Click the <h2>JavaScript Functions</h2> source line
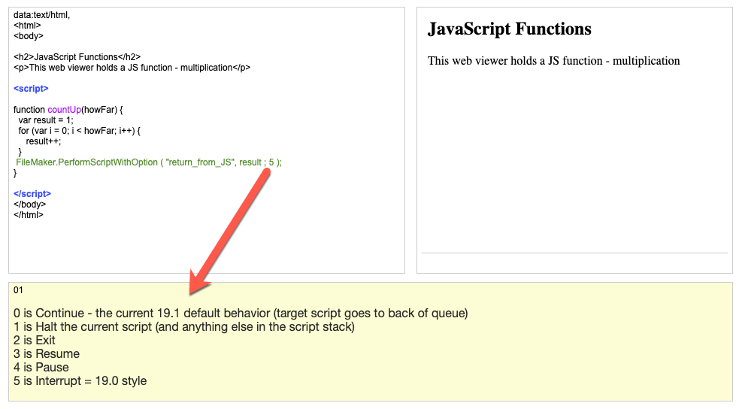Image resolution: width=739 pixels, height=409 pixels. (x=77, y=57)
